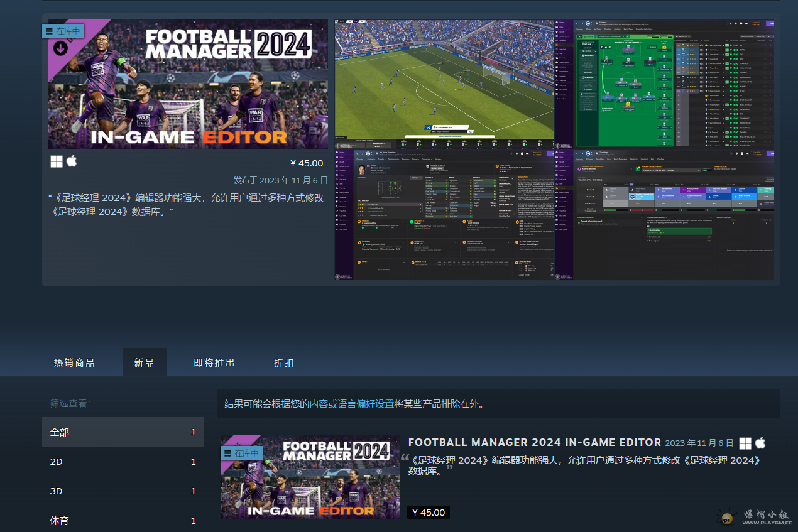View the player profile screenshot
The height and width of the screenshot is (532, 798).
(444, 215)
